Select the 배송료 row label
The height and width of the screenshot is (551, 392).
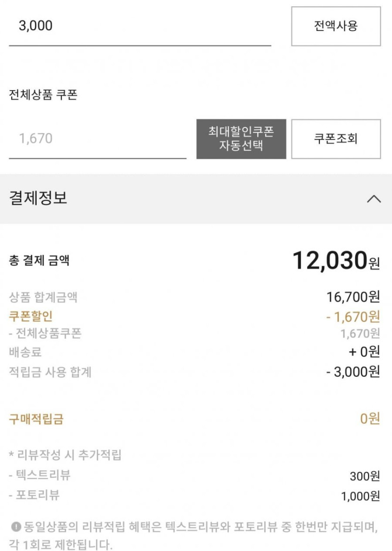25,352
